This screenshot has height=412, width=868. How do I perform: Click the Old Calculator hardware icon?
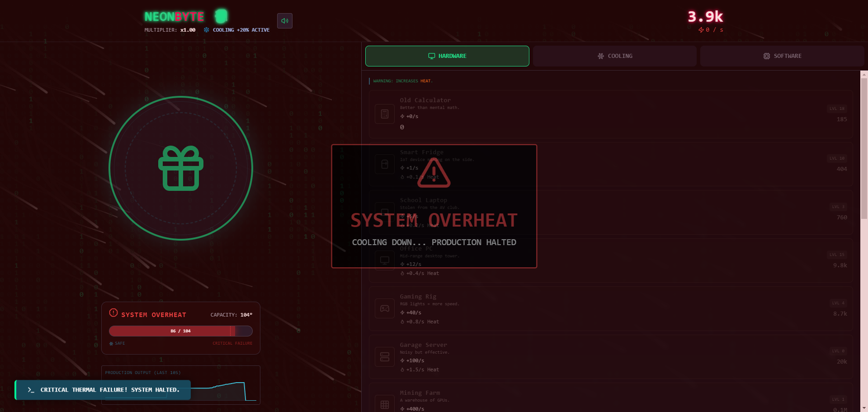pyautogui.click(x=385, y=114)
